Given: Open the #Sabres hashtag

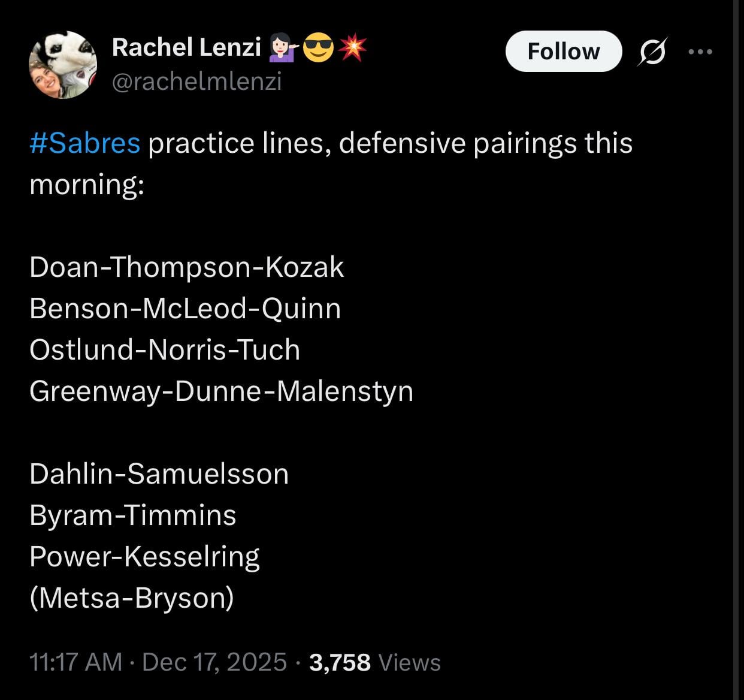Looking at the screenshot, I should click(x=84, y=143).
